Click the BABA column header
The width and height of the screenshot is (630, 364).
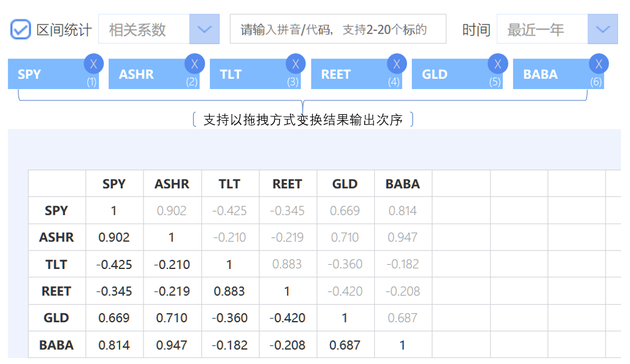click(x=403, y=184)
